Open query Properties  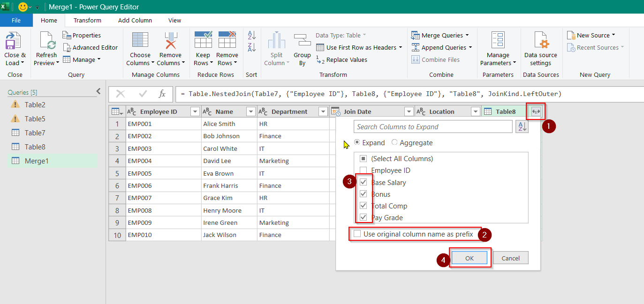click(82, 35)
